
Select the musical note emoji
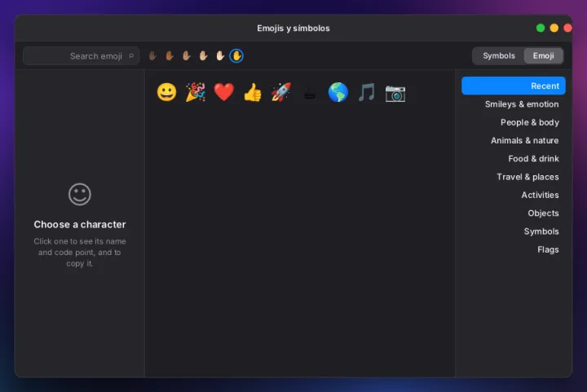pos(367,92)
